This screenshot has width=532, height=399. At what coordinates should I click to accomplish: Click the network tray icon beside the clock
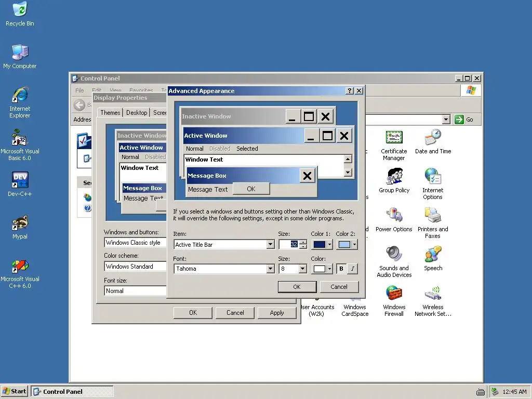(x=495, y=392)
